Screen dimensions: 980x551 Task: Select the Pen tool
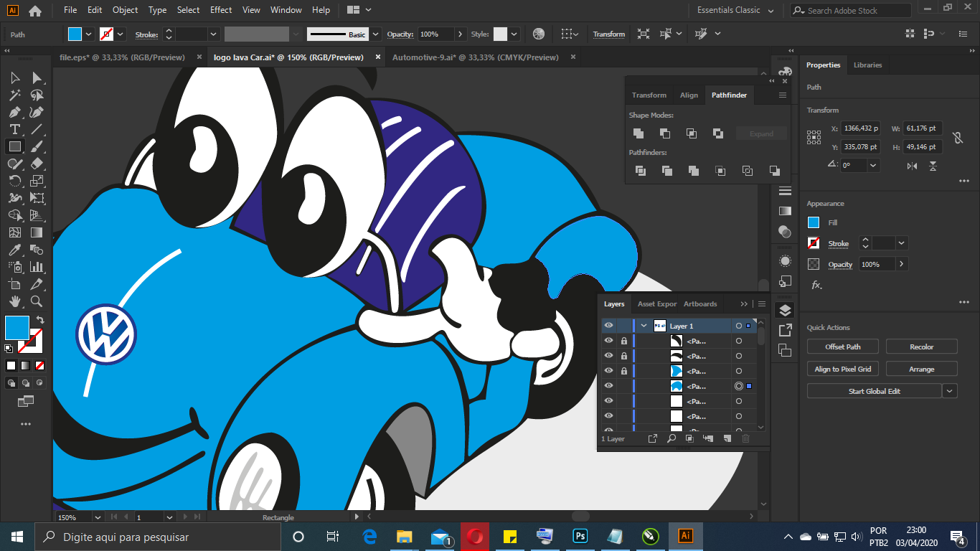(x=14, y=112)
